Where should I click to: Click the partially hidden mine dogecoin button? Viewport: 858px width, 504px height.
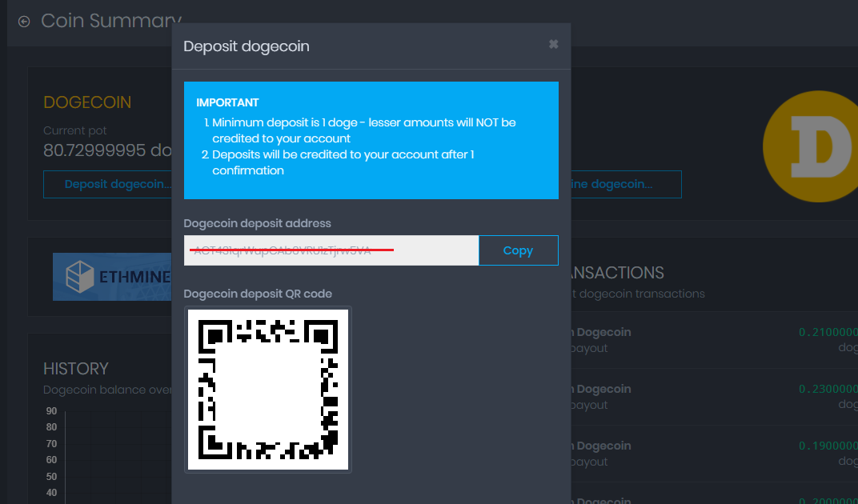[626, 185]
